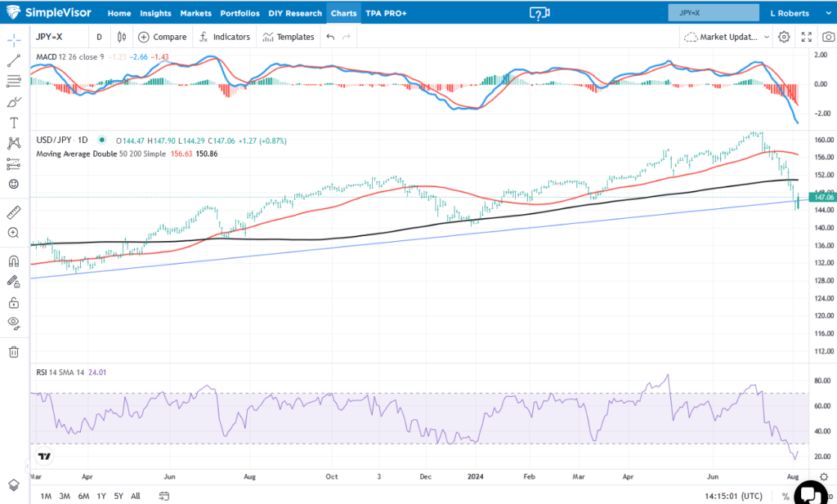The height and width of the screenshot is (504, 837).
Task: Lock all drawing tools
Action: tap(13, 301)
